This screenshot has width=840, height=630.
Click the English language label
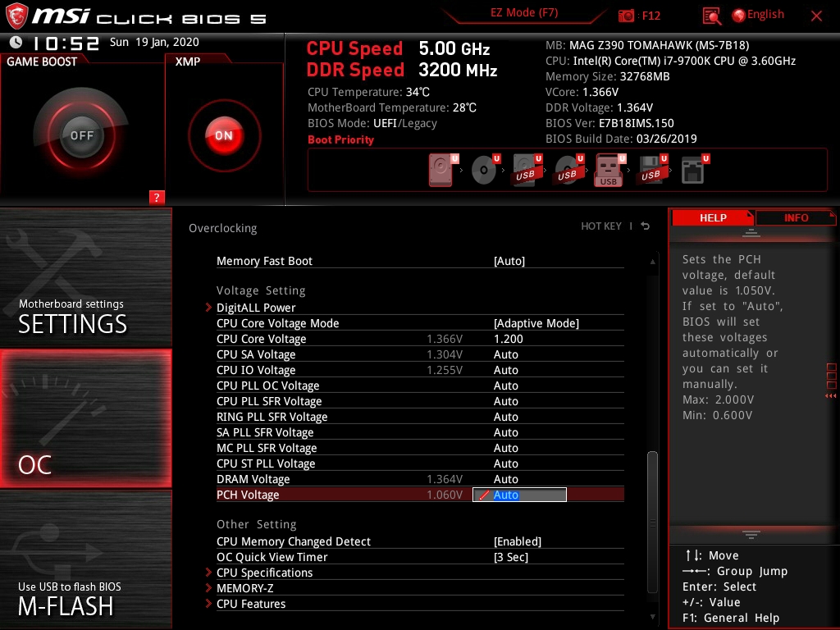pyautogui.click(x=765, y=15)
